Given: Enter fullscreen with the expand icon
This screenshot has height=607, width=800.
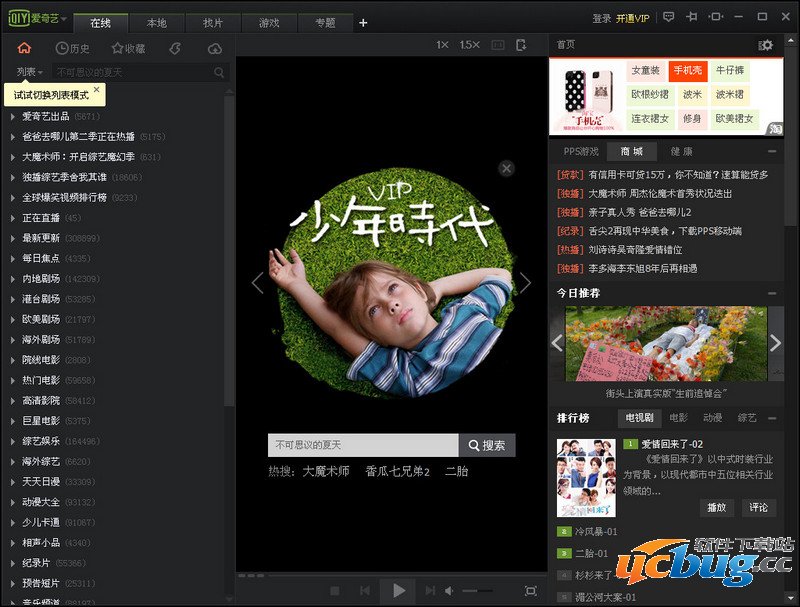Looking at the screenshot, I should 531,591.
